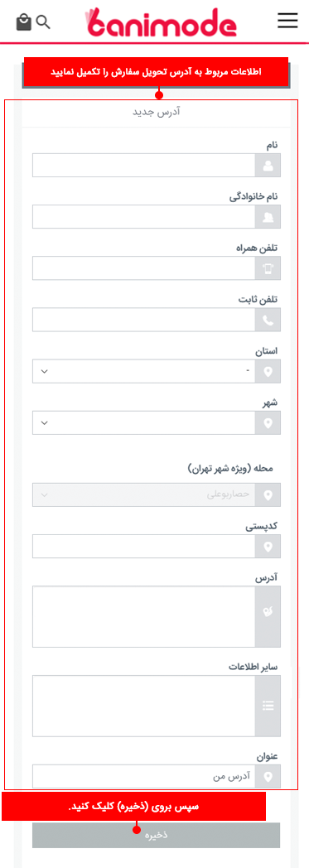The height and width of the screenshot is (868, 309).
Task: Click the location pin icon beside کدپستی
Action: click(x=268, y=547)
